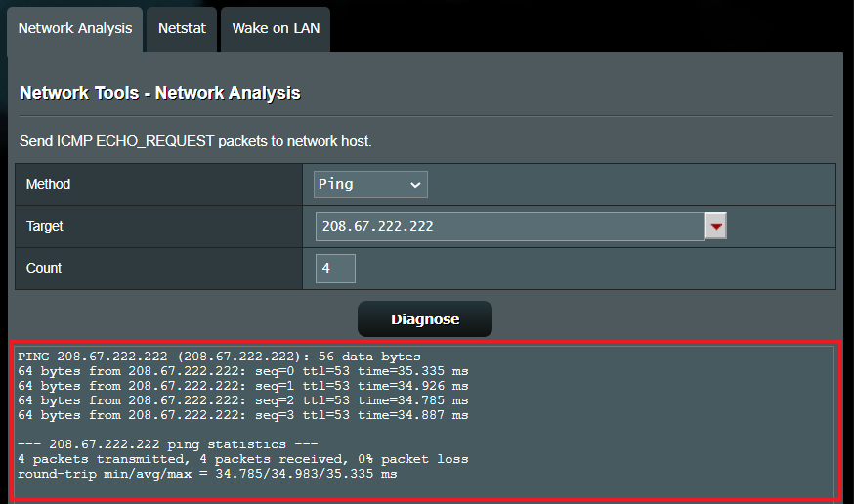The height and width of the screenshot is (504, 854).
Task: Click the seq=2 ping result line
Action: pyautogui.click(x=243, y=400)
